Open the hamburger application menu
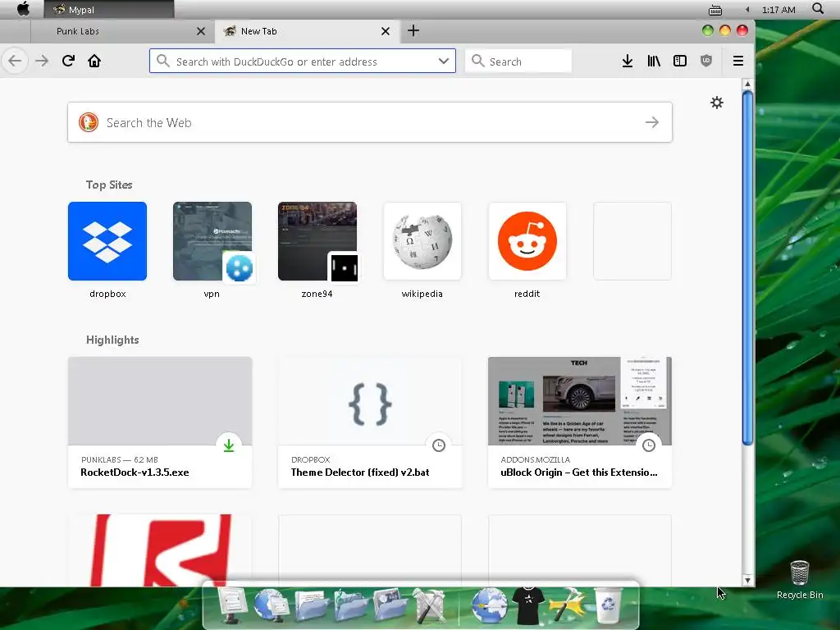 point(737,61)
